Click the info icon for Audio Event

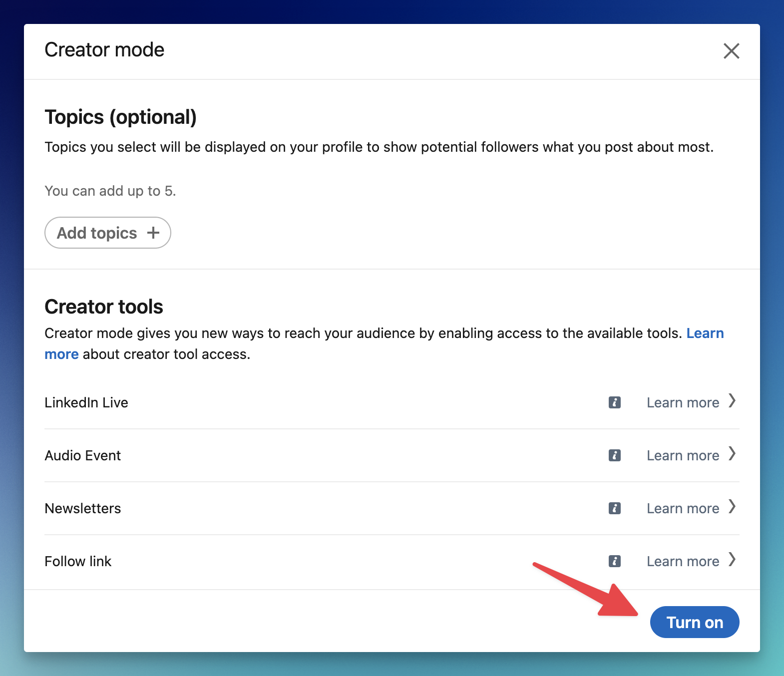tap(615, 455)
